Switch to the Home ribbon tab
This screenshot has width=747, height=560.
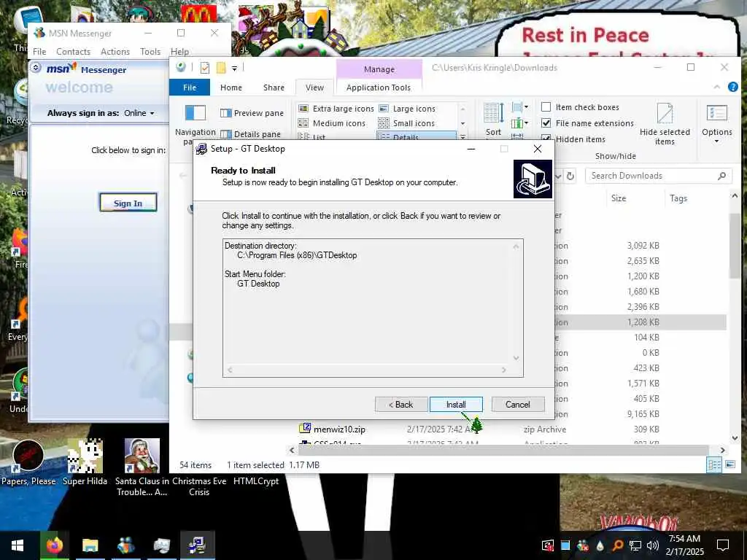231,87
